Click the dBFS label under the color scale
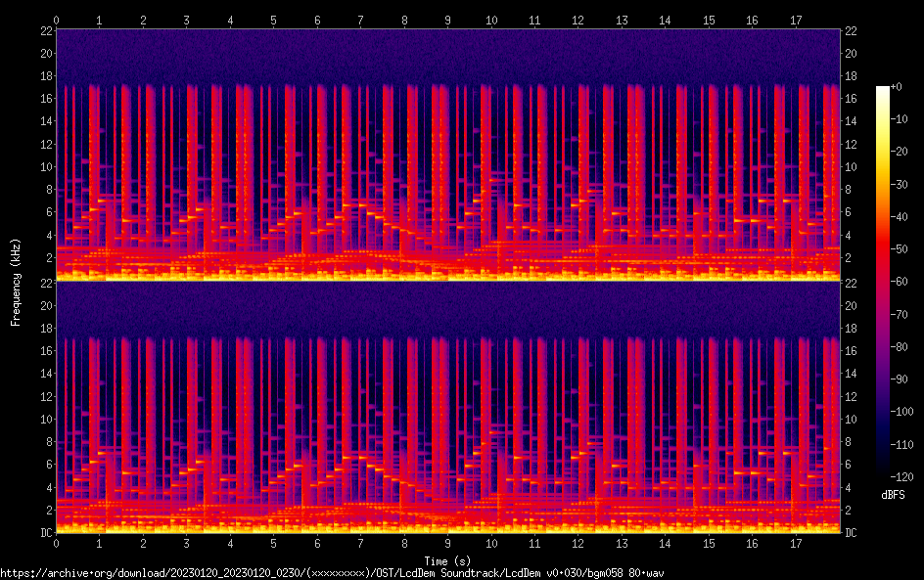Screen dimensions: 924x580 click(x=893, y=496)
